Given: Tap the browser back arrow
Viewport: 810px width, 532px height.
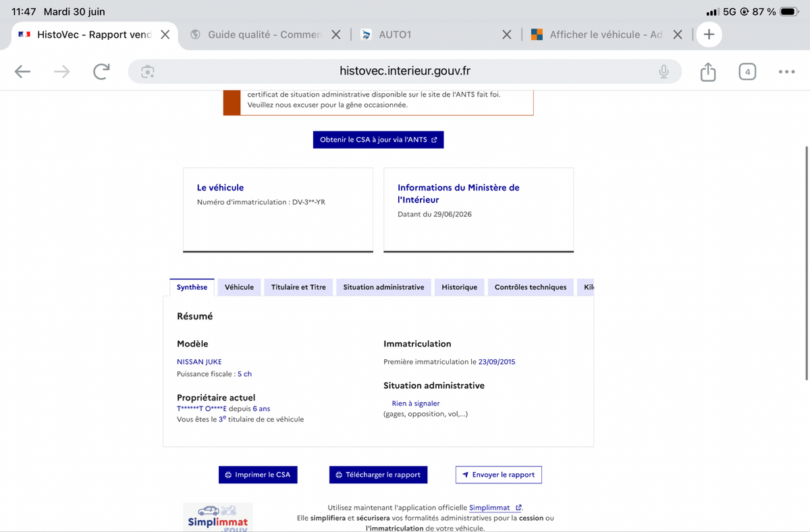Looking at the screenshot, I should (x=22, y=72).
